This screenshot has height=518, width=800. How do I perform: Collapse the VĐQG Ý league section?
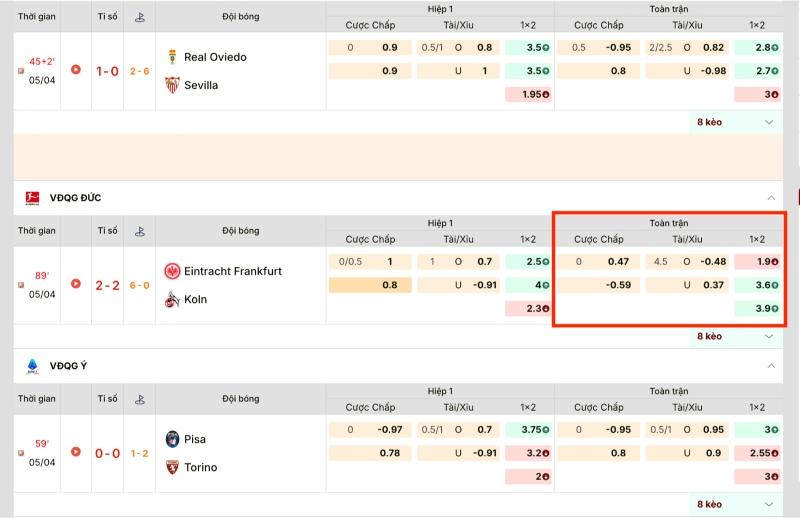coord(769,366)
